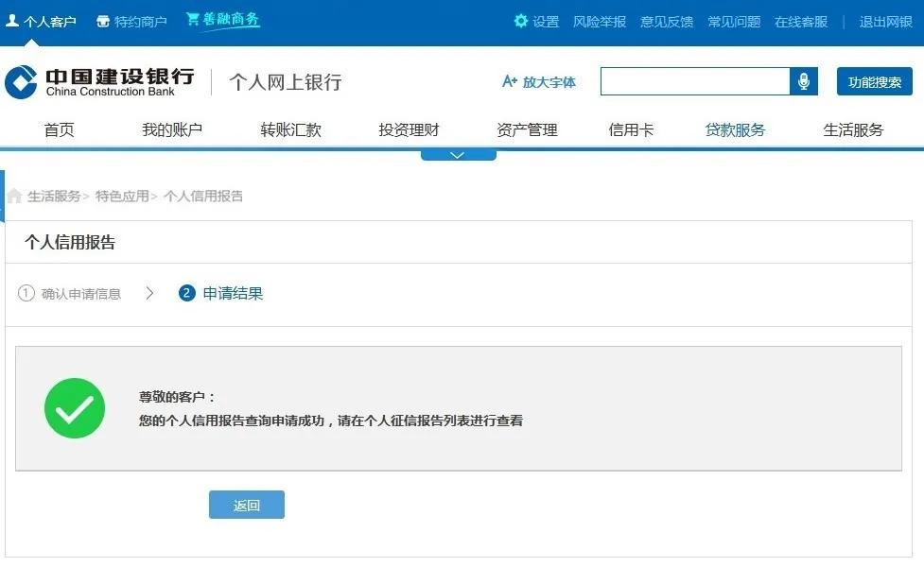924x567 pixels.
Task: Switch to the 信用卡 tab
Action: pyautogui.click(x=631, y=129)
